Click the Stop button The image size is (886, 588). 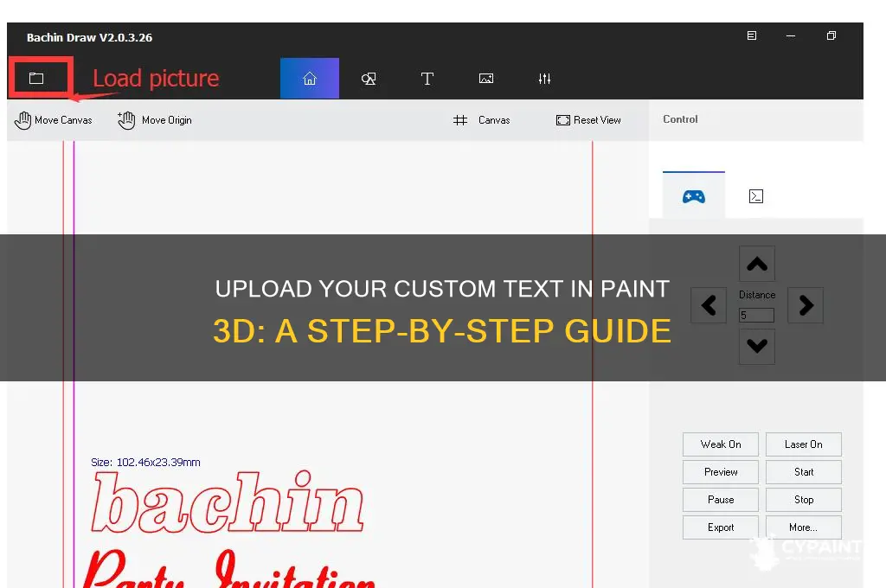804,500
